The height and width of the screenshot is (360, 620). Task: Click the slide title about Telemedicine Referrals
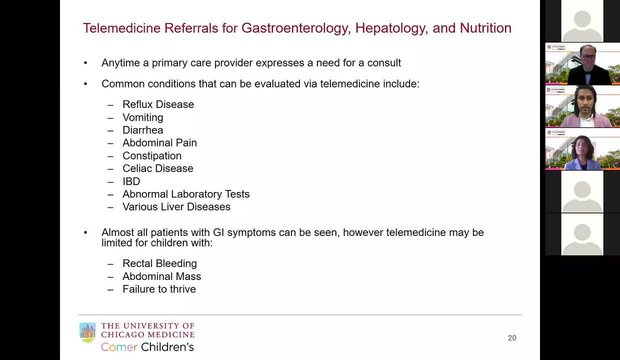tap(297, 28)
